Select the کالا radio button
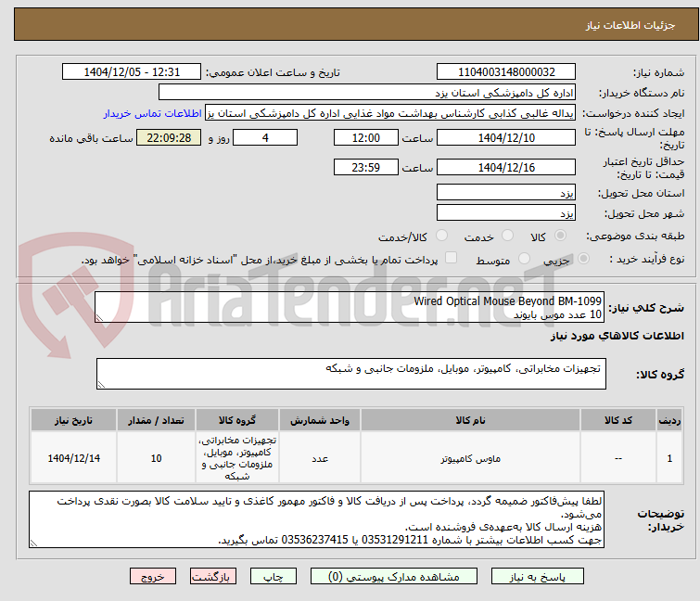 (x=560, y=236)
